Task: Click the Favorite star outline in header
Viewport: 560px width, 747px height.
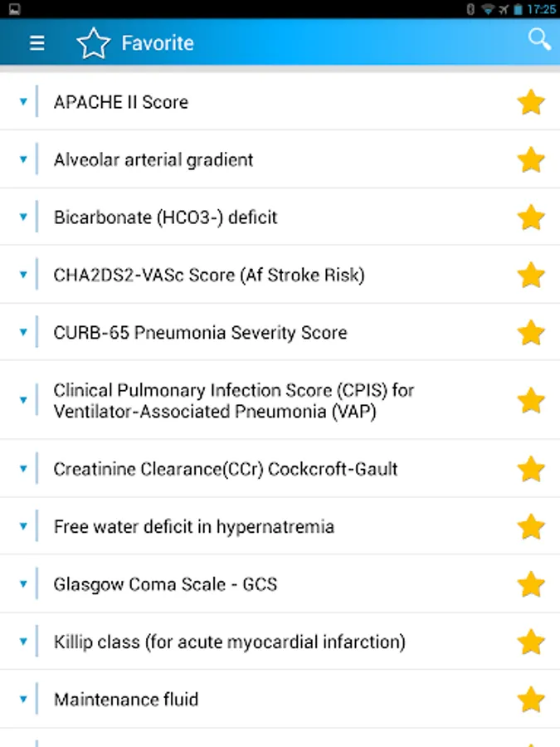Action: (93, 43)
